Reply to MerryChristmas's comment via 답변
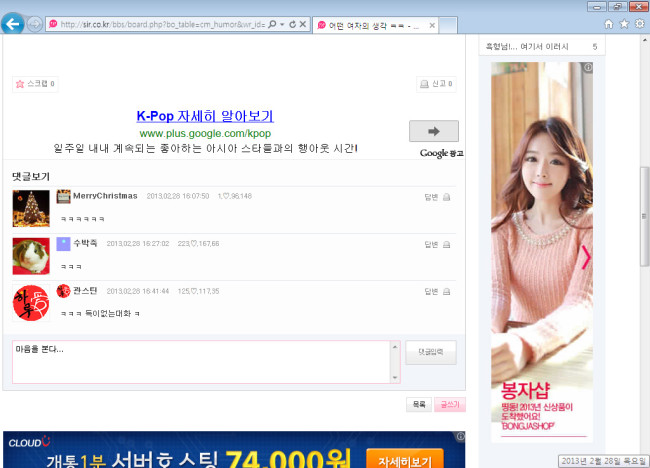The height and width of the screenshot is (468, 650). (431, 197)
